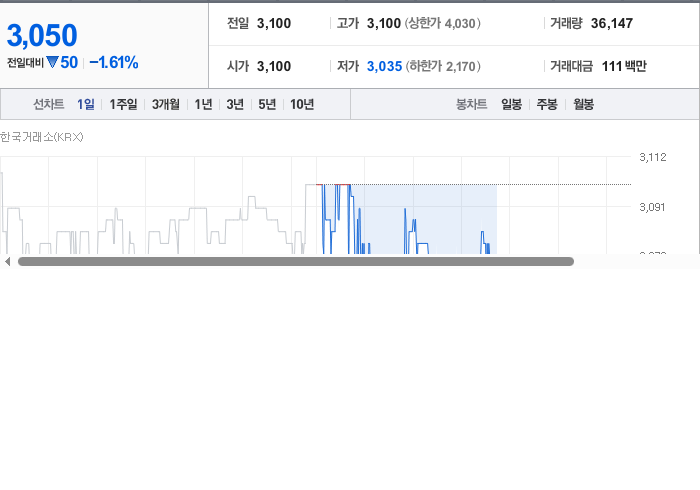
Task: Click the 거래대금 111 백만 value
Action: pyautogui.click(x=624, y=66)
